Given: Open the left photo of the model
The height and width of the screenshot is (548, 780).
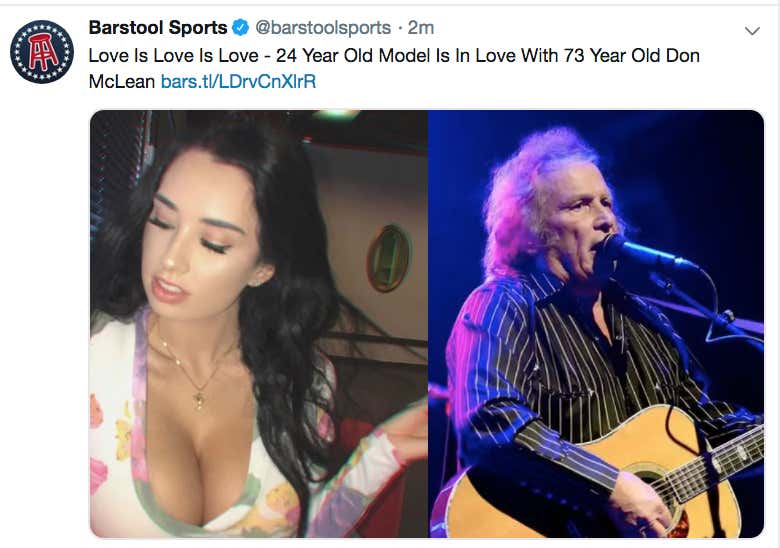Looking at the screenshot, I should (259, 324).
